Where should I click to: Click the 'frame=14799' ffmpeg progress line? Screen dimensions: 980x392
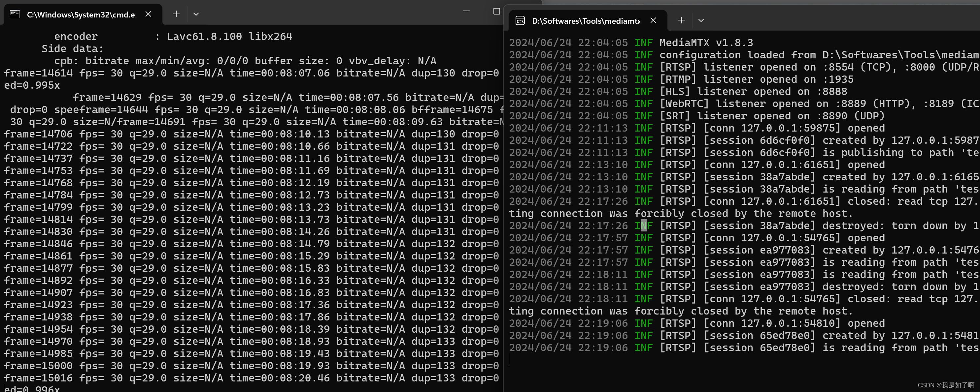pyautogui.click(x=251, y=207)
